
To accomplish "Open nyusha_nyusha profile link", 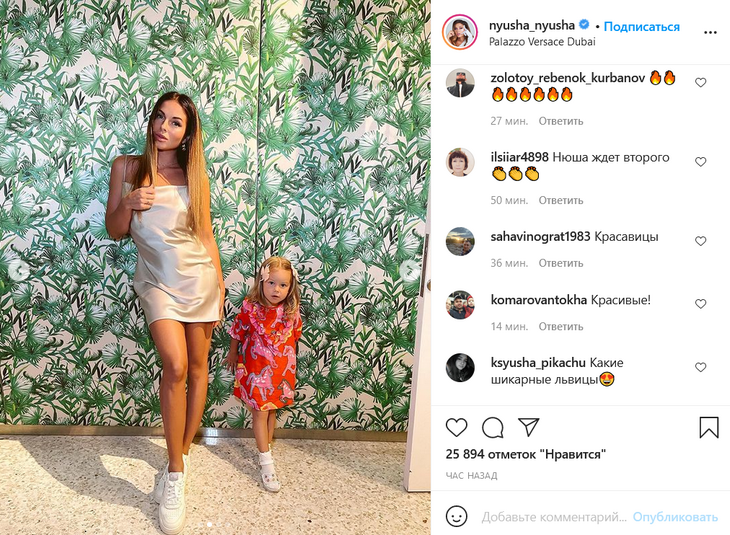I will click(x=532, y=25).
